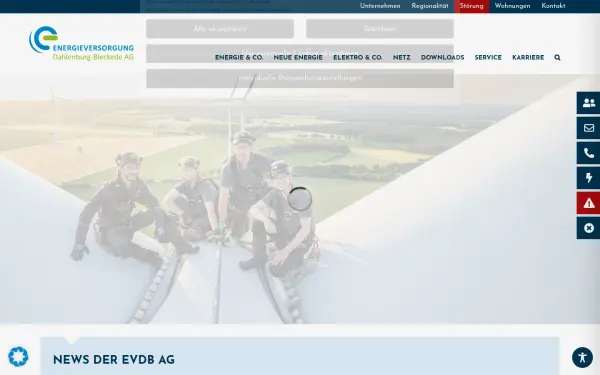Screen dimensions: 600x375
Task: Open the DOWNLOADS menu
Action: point(442,57)
